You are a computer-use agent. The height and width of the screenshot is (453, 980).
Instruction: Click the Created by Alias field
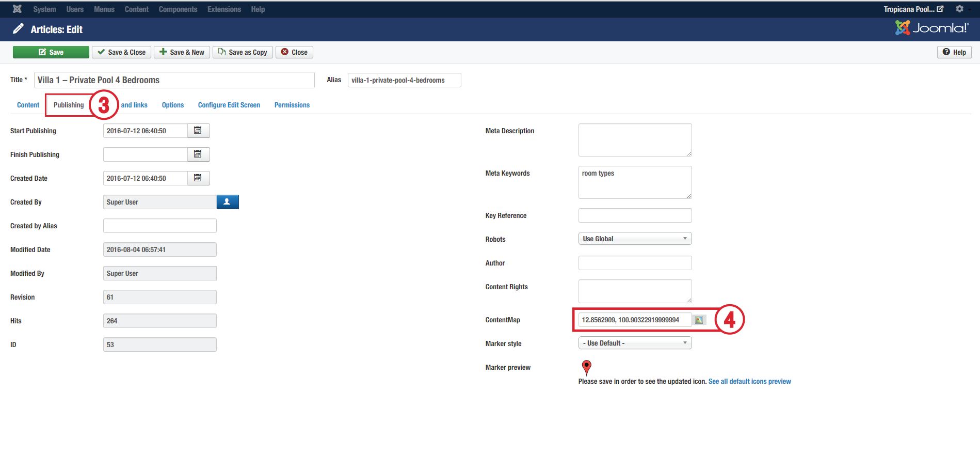(x=160, y=226)
